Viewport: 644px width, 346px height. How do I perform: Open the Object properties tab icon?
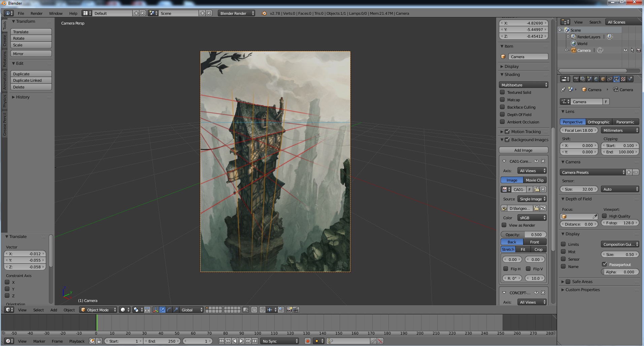(603, 79)
